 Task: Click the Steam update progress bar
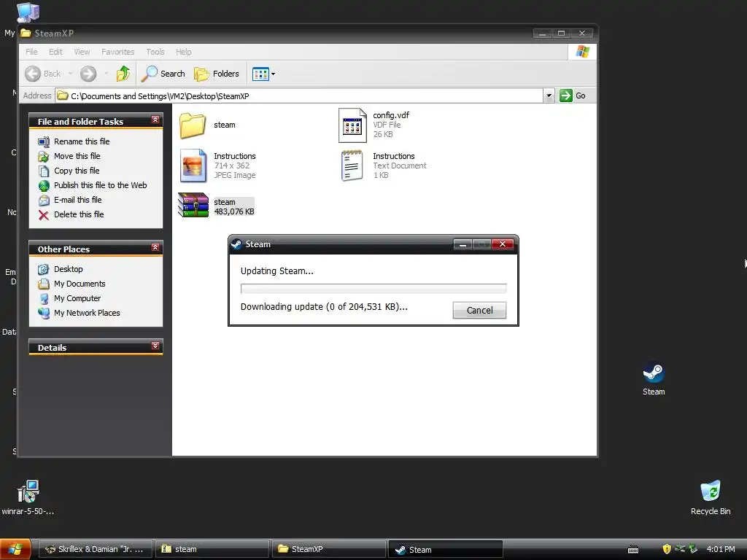(373, 289)
